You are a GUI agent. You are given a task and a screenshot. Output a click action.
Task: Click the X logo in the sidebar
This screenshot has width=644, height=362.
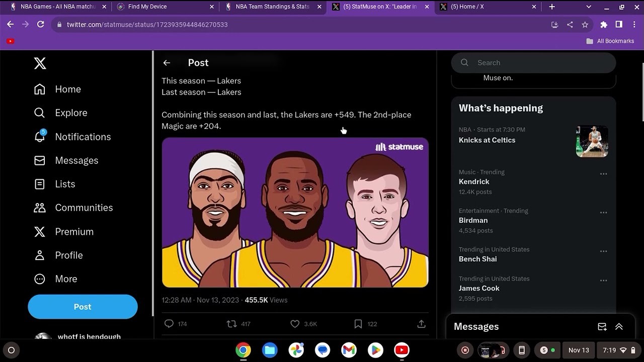pyautogui.click(x=40, y=63)
